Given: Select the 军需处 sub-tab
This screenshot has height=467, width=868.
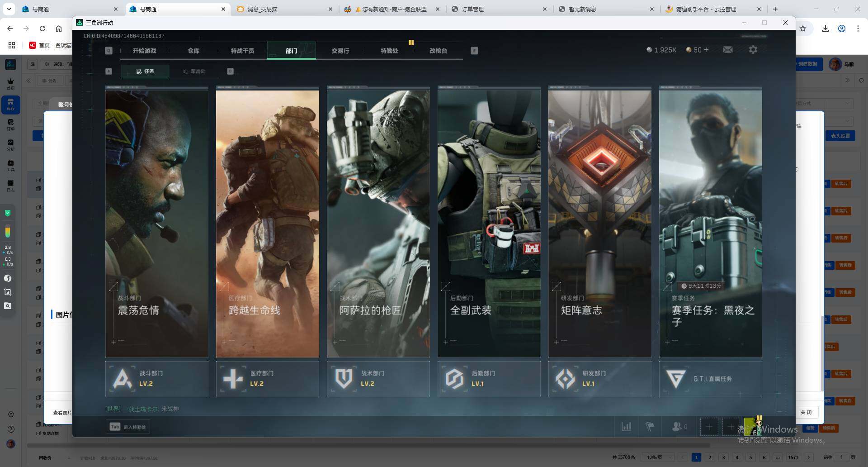Looking at the screenshot, I should point(194,71).
